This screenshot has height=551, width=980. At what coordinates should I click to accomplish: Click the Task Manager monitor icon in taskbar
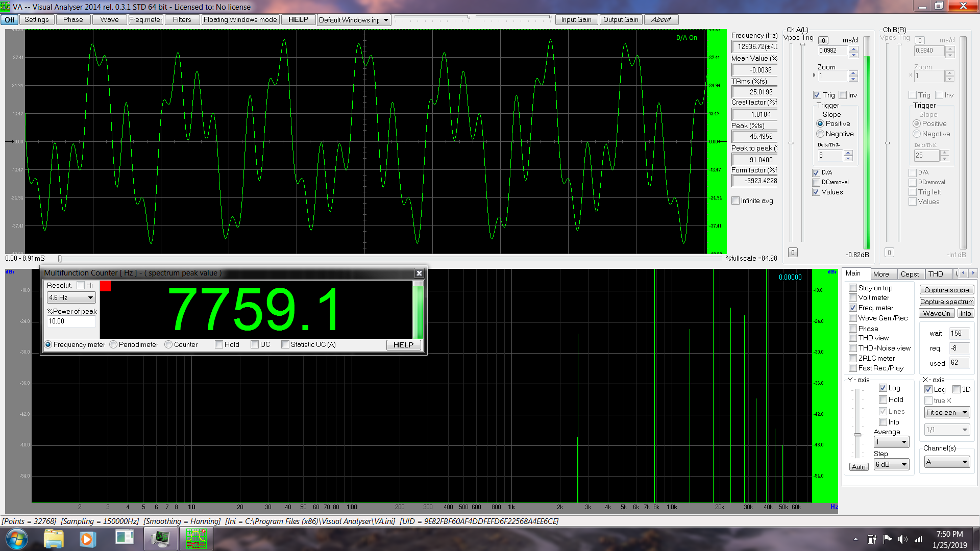point(161,539)
